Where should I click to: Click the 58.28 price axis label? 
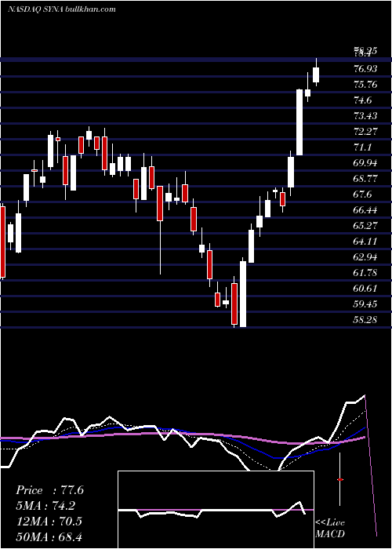point(365,319)
